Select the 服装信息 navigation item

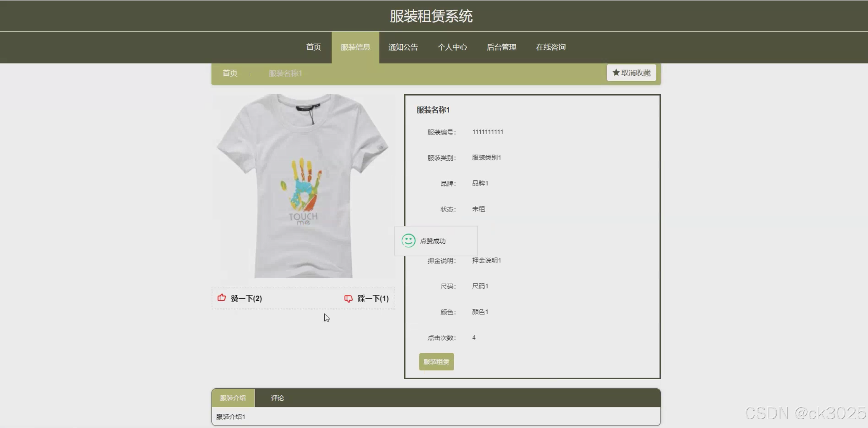click(355, 47)
